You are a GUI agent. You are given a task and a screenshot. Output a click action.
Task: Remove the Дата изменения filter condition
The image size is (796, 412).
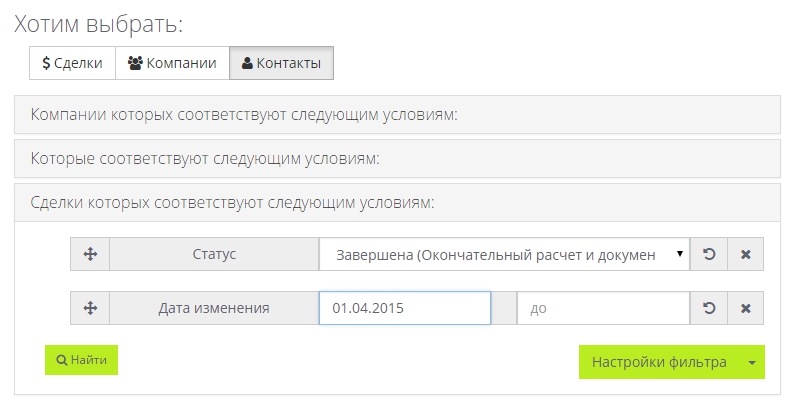tap(745, 308)
